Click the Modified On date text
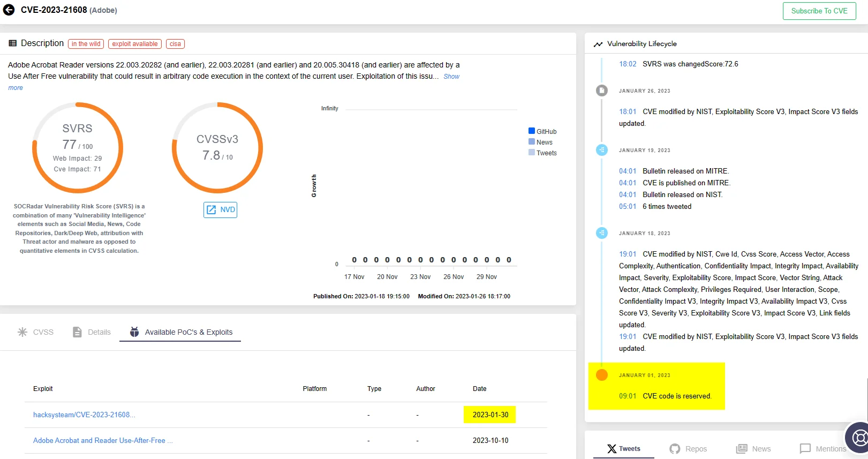 (464, 296)
